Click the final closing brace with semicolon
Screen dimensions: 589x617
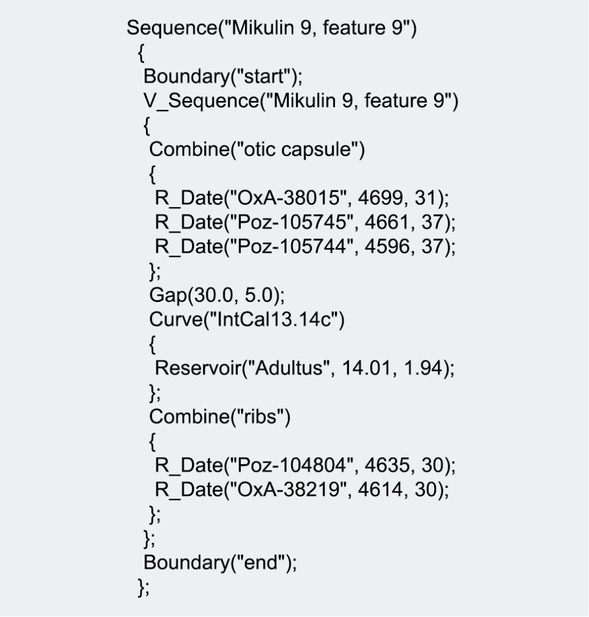click(x=144, y=587)
